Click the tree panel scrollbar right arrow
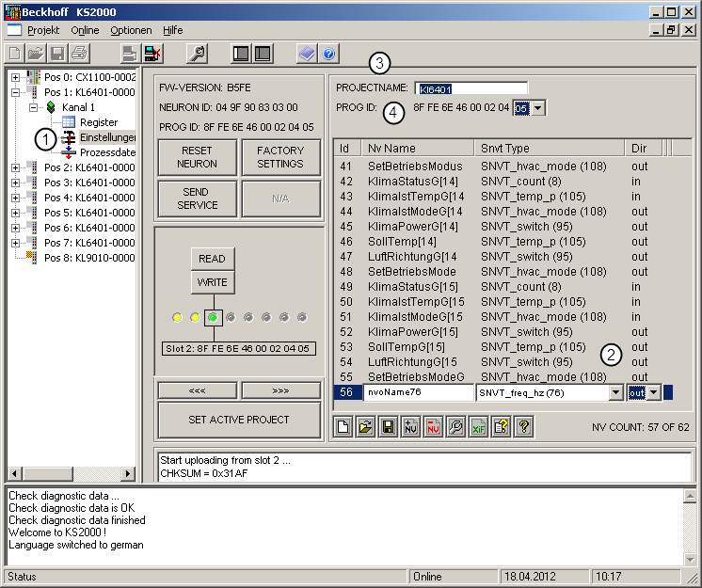This screenshot has width=702, height=588. (128, 473)
